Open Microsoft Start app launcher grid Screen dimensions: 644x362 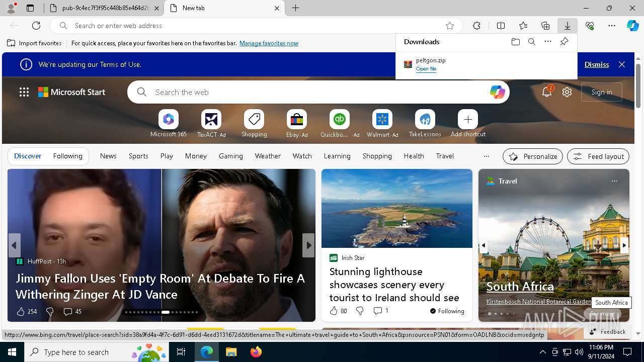tap(24, 92)
